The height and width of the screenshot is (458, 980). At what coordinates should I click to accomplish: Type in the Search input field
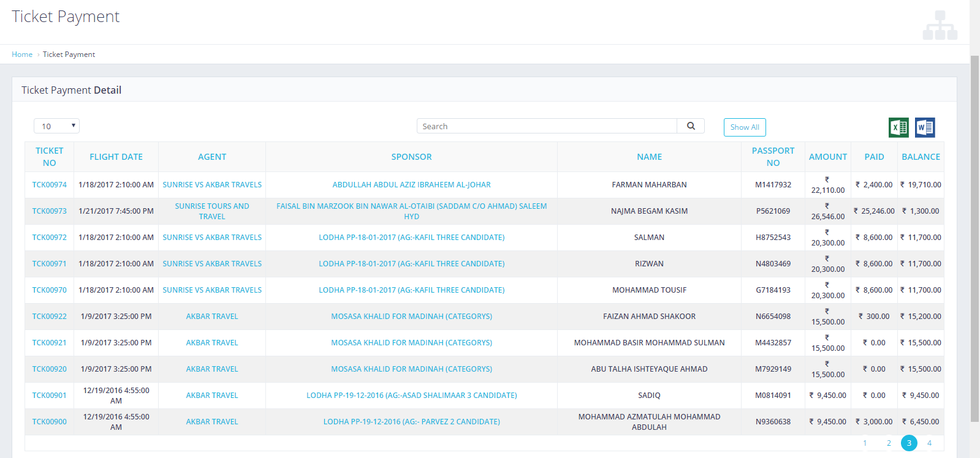(x=547, y=126)
